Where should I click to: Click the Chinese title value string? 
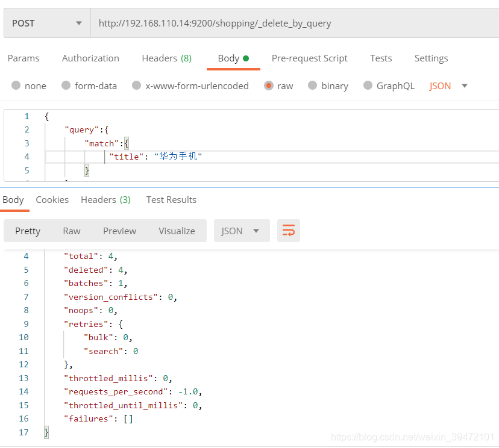tap(178, 156)
